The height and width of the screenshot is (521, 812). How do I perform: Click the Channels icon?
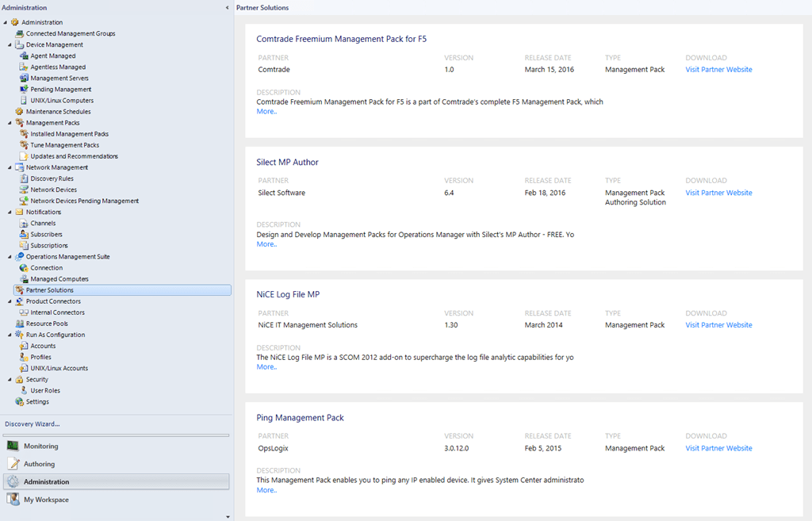pos(24,223)
